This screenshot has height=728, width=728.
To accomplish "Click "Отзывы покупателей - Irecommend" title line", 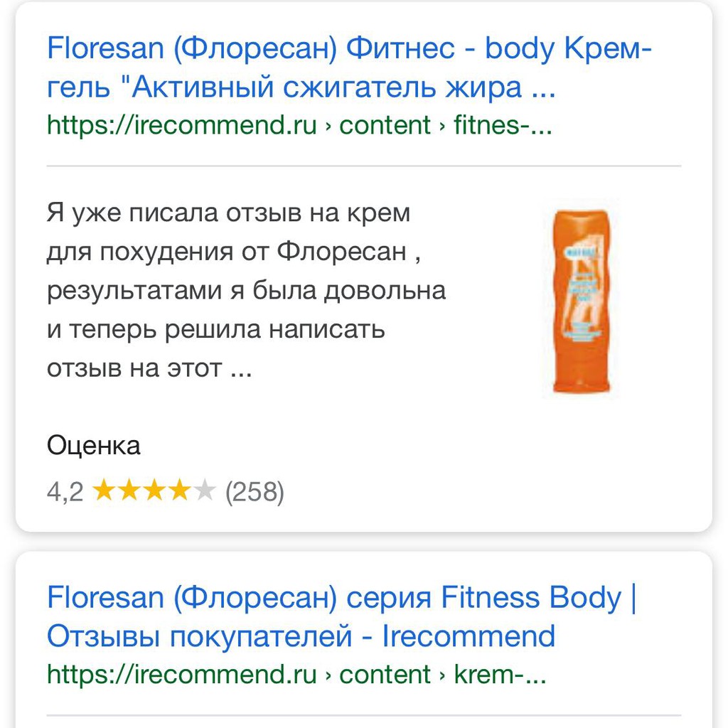I will 301,636.
